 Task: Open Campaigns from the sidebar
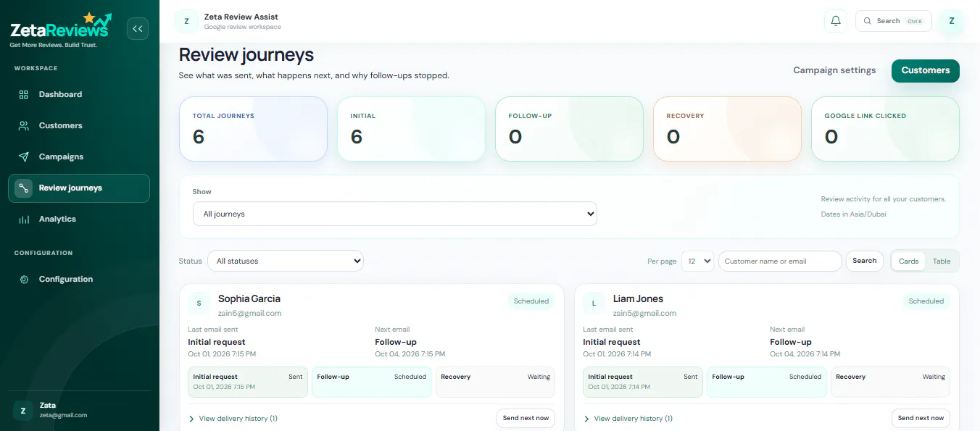(79, 156)
